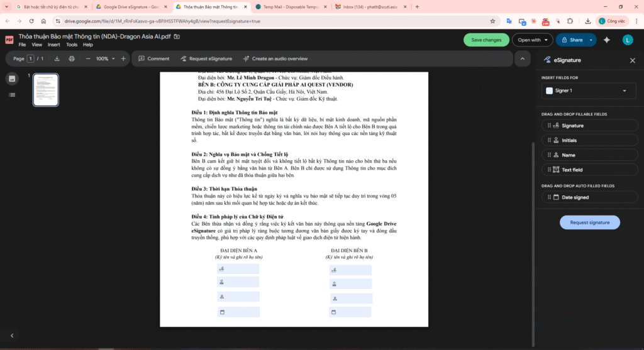Open the Insert menu
The image size is (644, 350).
coord(54,45)
